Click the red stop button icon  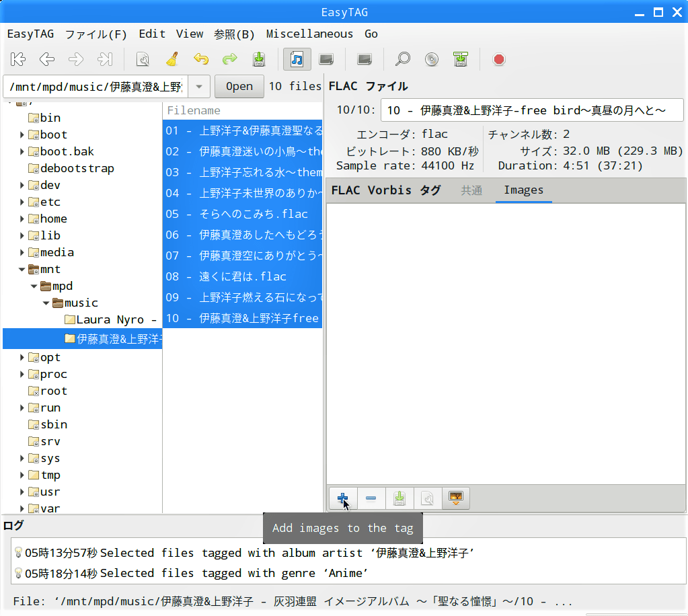[x=499, y=59]
